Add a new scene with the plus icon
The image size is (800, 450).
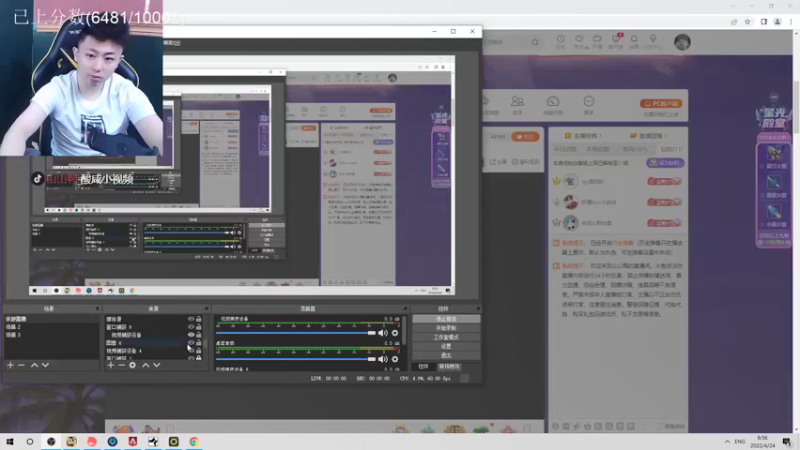tap(10, 365)
